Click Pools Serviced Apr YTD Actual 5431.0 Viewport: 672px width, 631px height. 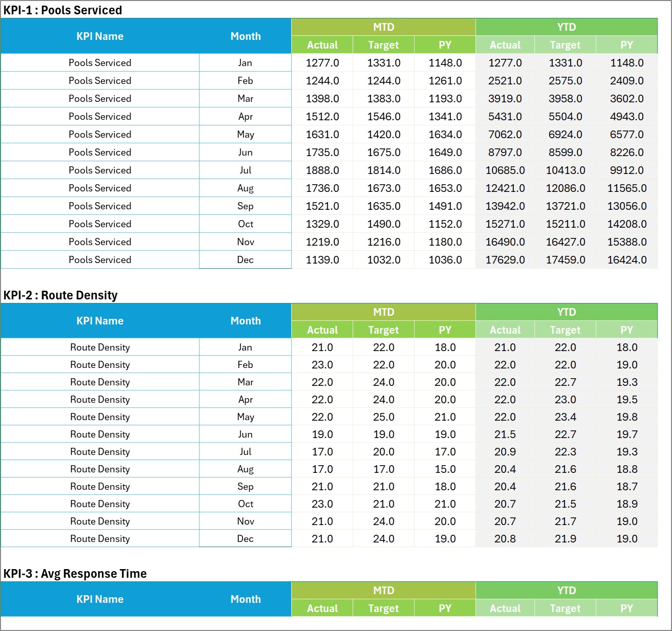[505, 117]
